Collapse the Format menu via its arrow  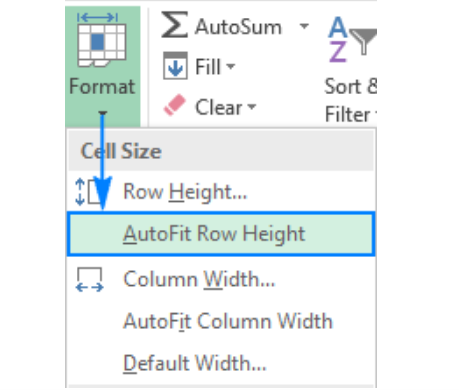coord(103,114)
